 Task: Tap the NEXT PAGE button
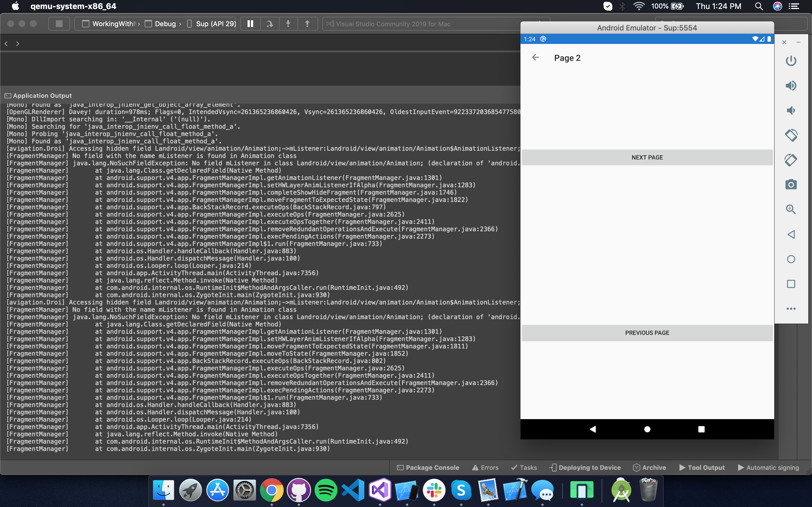point(647,157)
